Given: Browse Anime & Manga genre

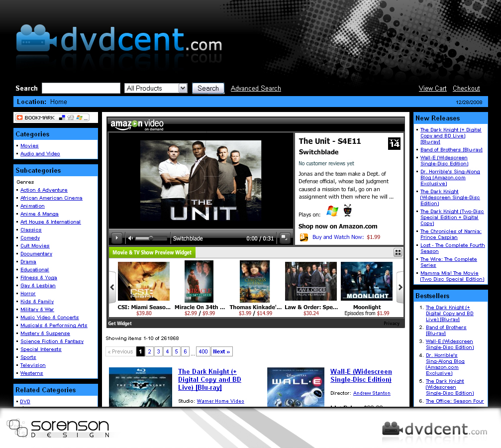Looking at the screenshot, I should [x=39, y=214].
